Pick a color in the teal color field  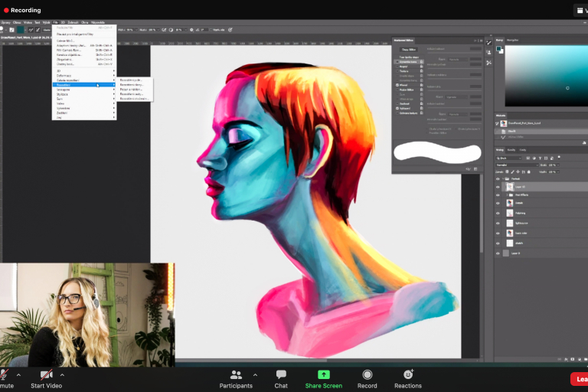pyautogui.click(x=544, y=73)
